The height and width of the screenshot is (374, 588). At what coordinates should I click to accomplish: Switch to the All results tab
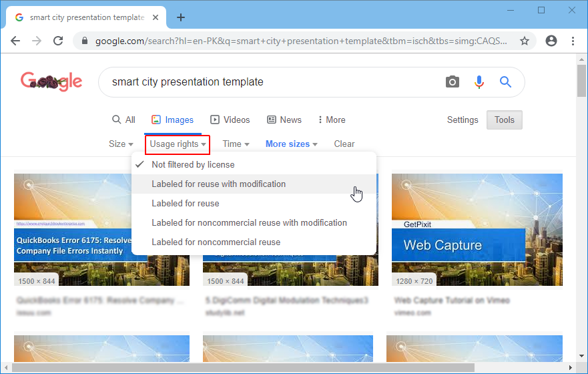123,120
